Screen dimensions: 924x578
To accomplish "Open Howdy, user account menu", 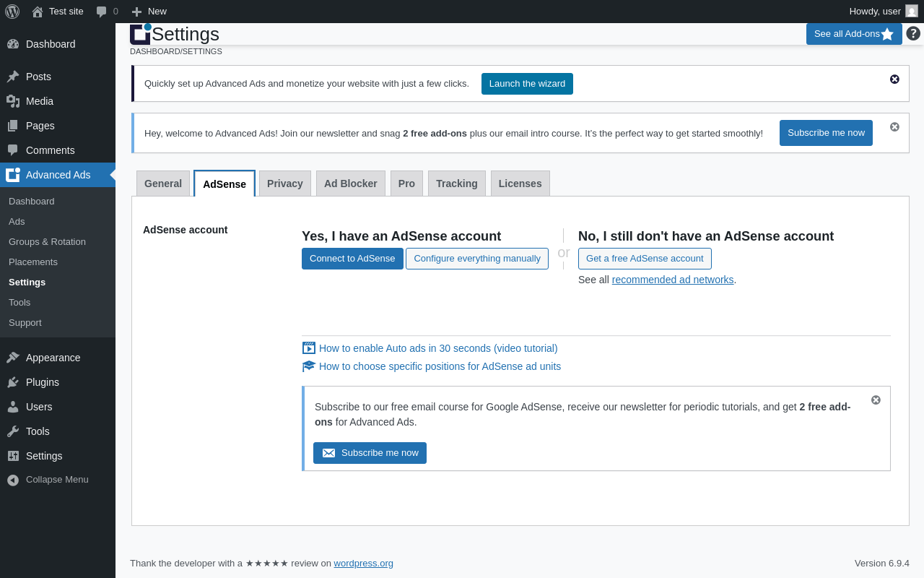I will [x=883, y=12].
